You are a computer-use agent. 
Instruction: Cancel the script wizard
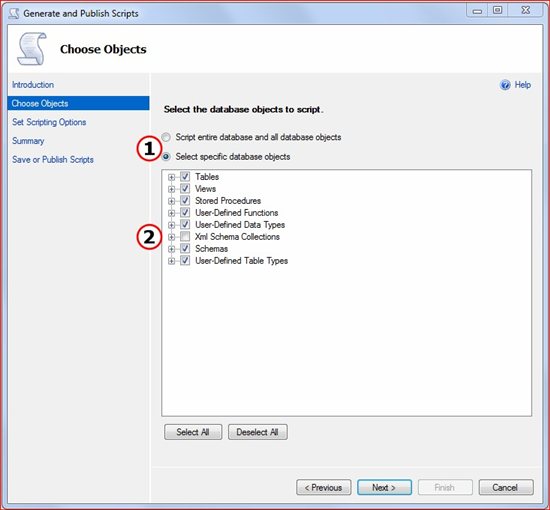pos(506,487)
